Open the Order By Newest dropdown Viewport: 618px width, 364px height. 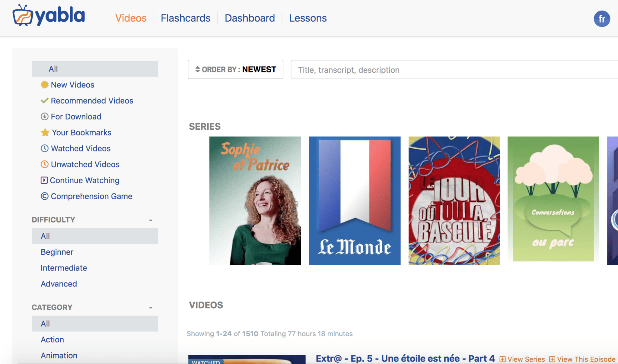pos(235,70)
